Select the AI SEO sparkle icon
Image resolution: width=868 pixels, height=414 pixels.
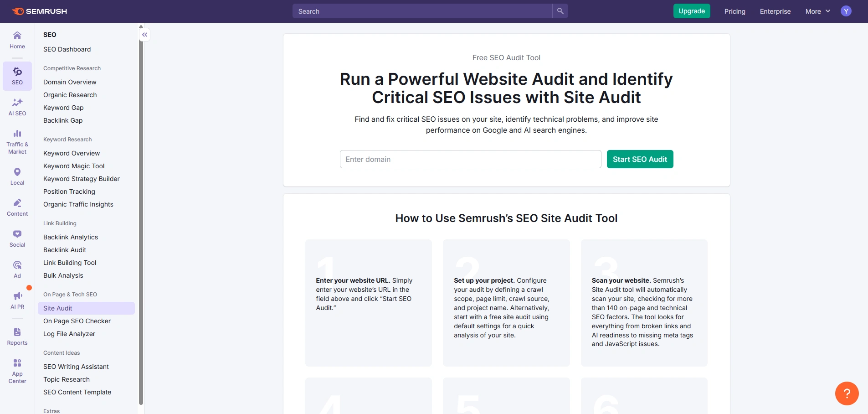tap(17, 103)
